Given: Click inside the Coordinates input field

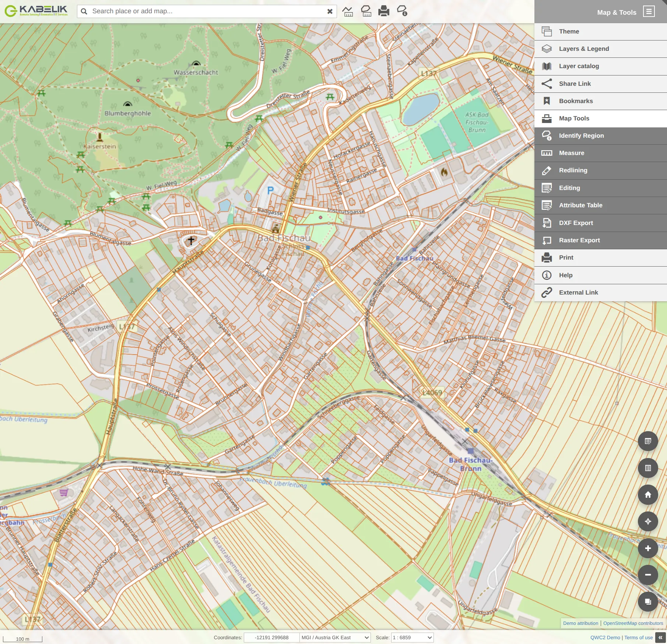Looking at the screenshot, I should pos(271,637).
